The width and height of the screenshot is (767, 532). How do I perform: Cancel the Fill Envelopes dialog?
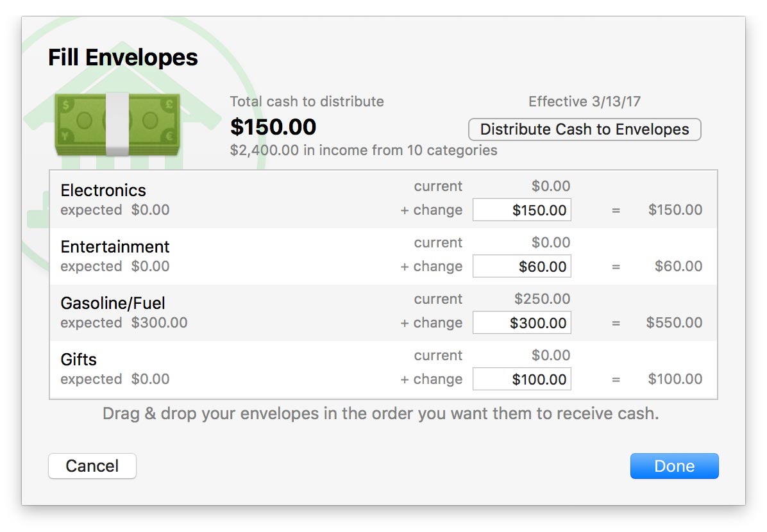(x=92, y=466)
